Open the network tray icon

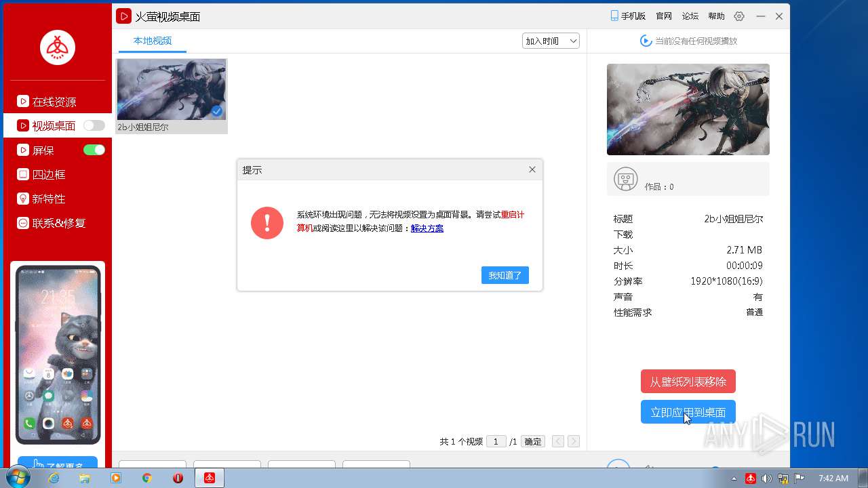point(783,478)
